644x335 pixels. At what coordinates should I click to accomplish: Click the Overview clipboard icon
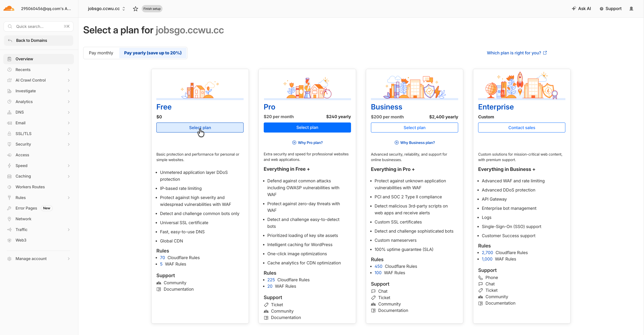10,59
